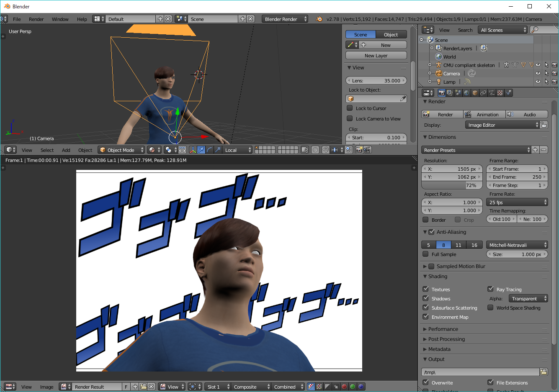Toggle proportional editing circle icon

click(x=315, y=150)
